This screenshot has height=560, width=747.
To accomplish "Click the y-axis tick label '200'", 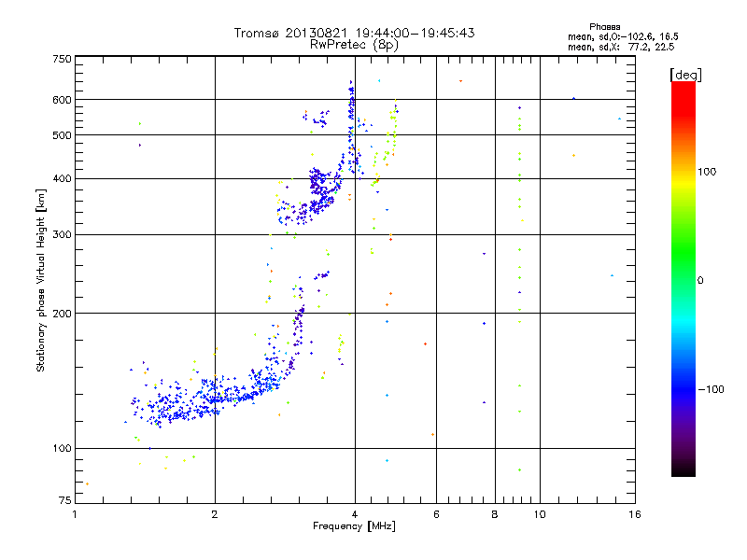I will click(x=62, y=314).
